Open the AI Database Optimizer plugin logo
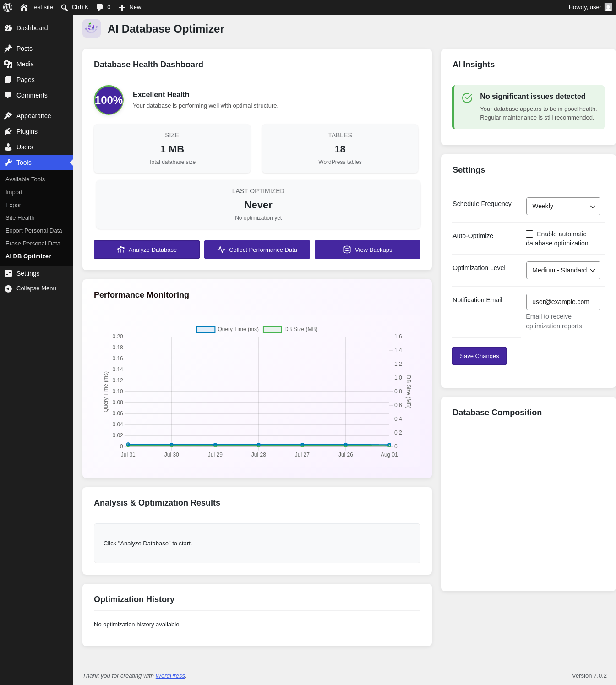 [x=92, y=28]
